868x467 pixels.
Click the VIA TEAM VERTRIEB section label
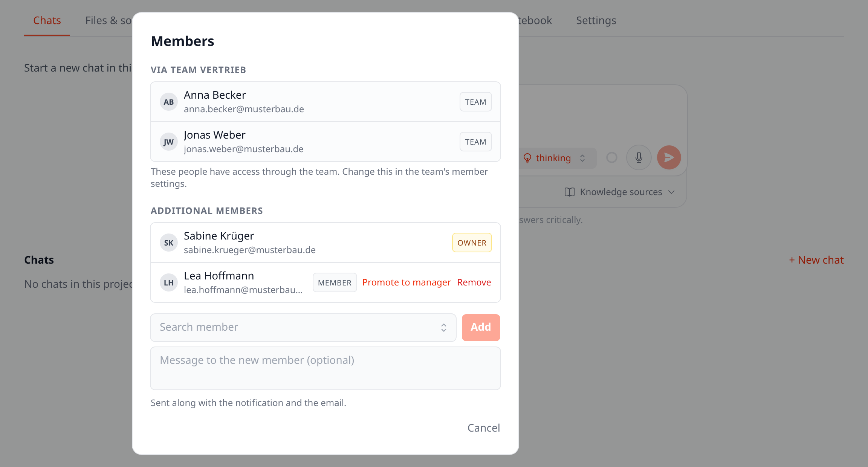tap(198, 70)
